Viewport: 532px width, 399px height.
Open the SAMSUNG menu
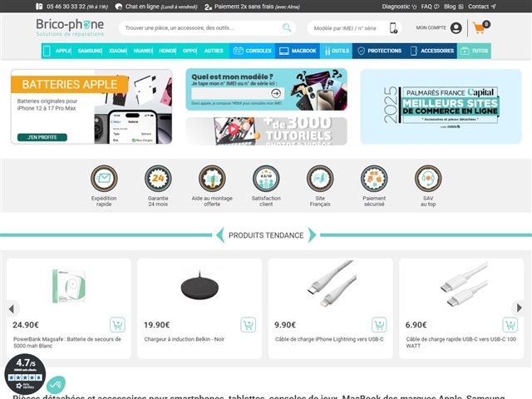coord(90,51)
